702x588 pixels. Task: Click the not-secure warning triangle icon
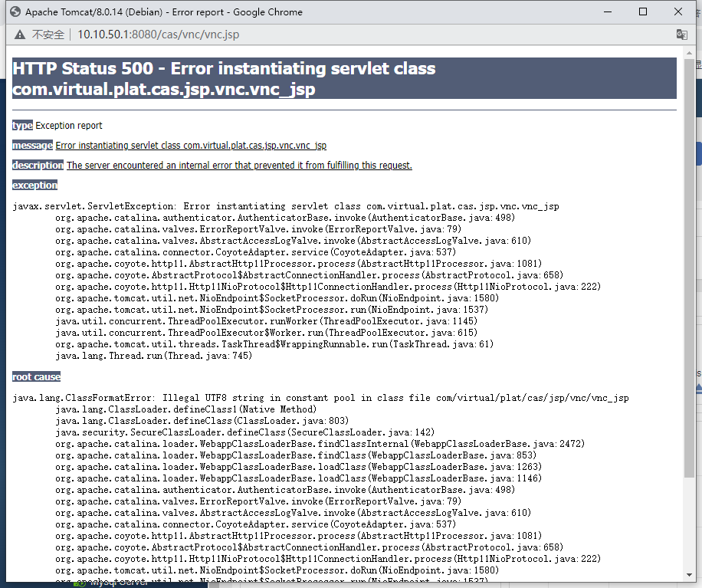click(x=20, y=34)
